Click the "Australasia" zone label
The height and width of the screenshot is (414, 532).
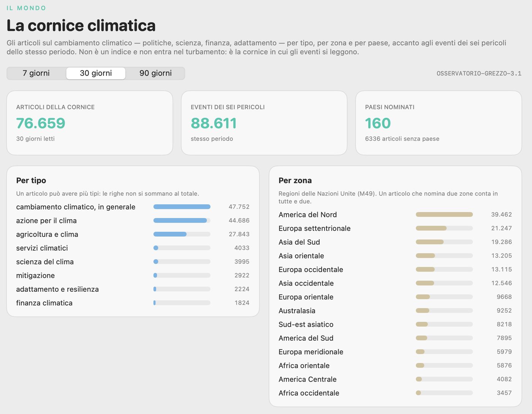point(297,311)
